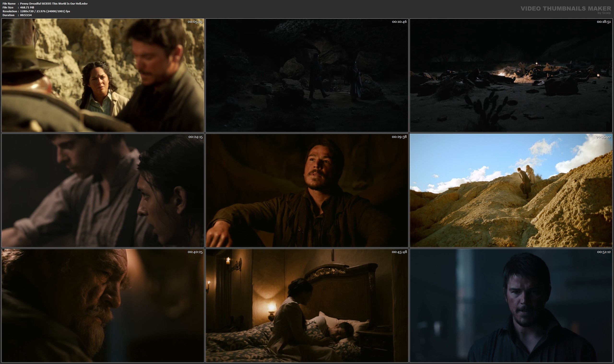Open the thumbnail captured at 00:05:23
This screenshot has height=364, width=614.
(x=103, y=75)
